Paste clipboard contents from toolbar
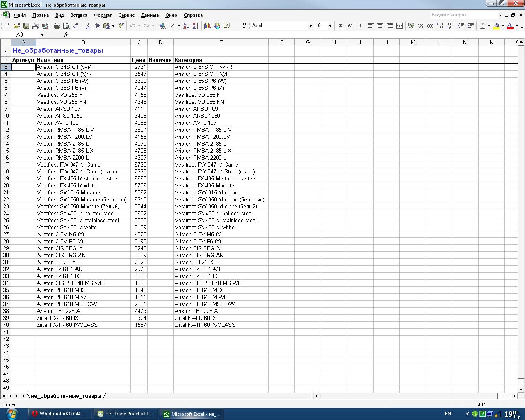 tap(106, 26)
